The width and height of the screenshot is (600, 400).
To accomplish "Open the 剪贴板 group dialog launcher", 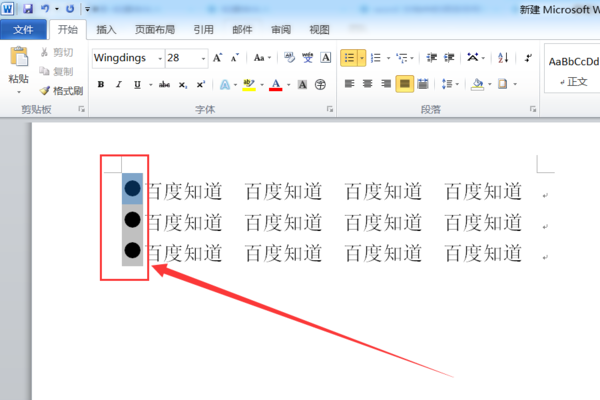I will pos(82,109).
